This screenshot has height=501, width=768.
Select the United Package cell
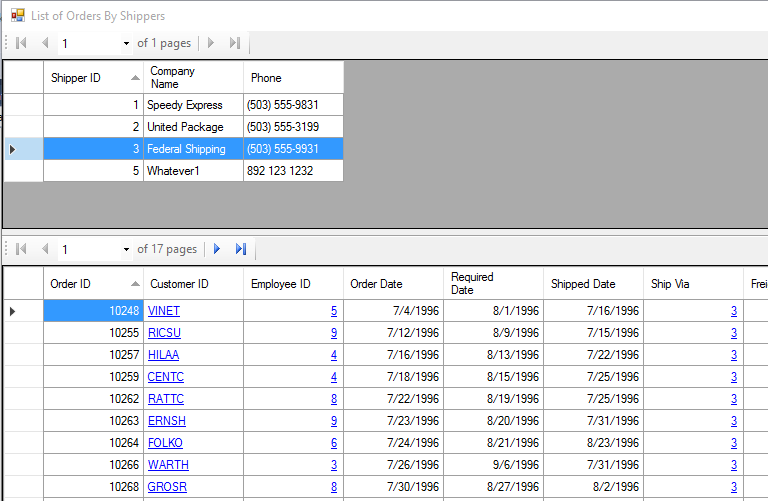click(x=193, y=127)
